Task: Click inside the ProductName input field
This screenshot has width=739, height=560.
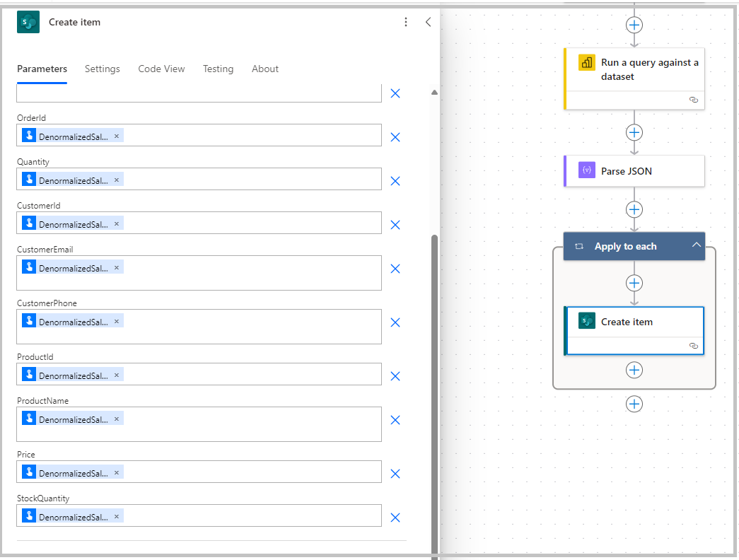Action: [x=199, y=424]
